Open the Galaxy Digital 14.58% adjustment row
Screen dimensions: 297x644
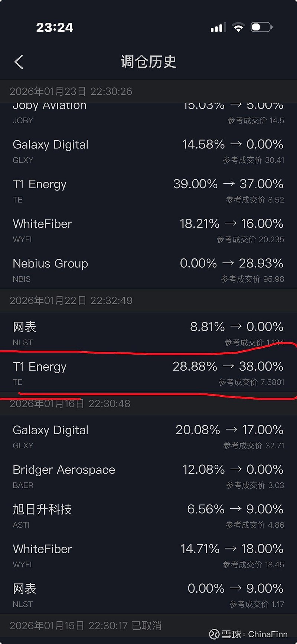(x=148, y=151)
